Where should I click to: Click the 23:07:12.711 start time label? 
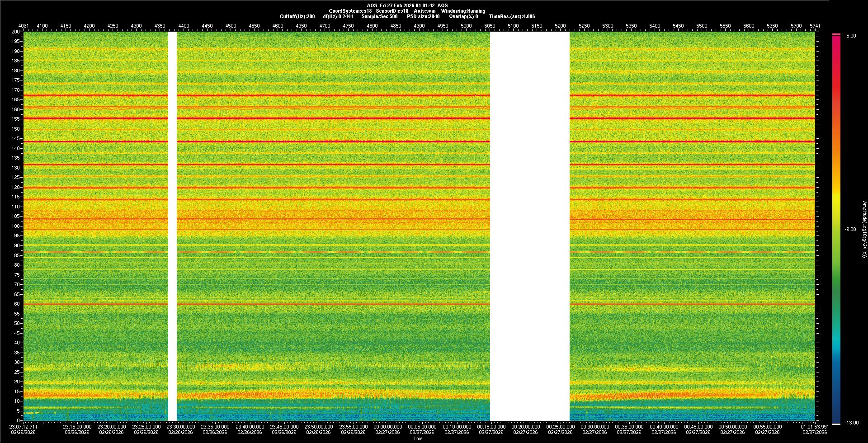tap(24, 426)
